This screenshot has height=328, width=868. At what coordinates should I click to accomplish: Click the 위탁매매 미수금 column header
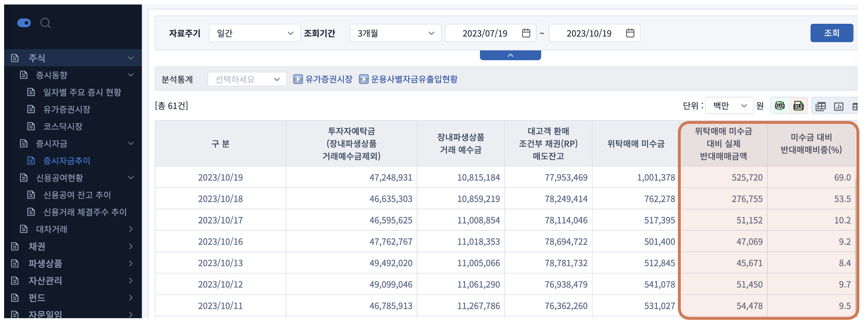(x=636, y=143)
